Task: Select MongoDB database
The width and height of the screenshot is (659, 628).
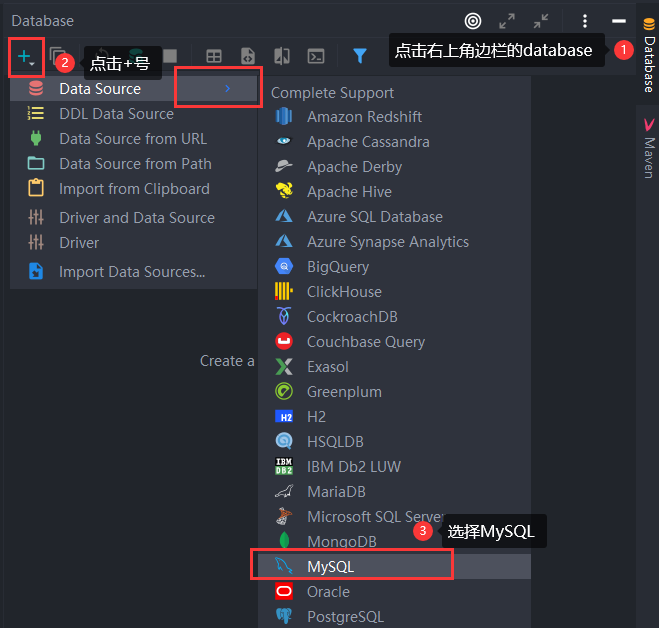Action: pos(395,542)
